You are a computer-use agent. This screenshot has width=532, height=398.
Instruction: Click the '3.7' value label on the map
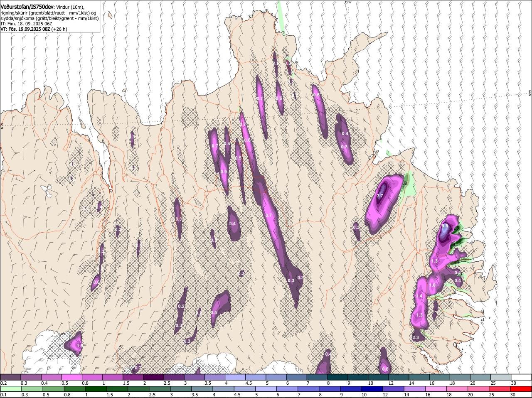click(x=380, y=196)
